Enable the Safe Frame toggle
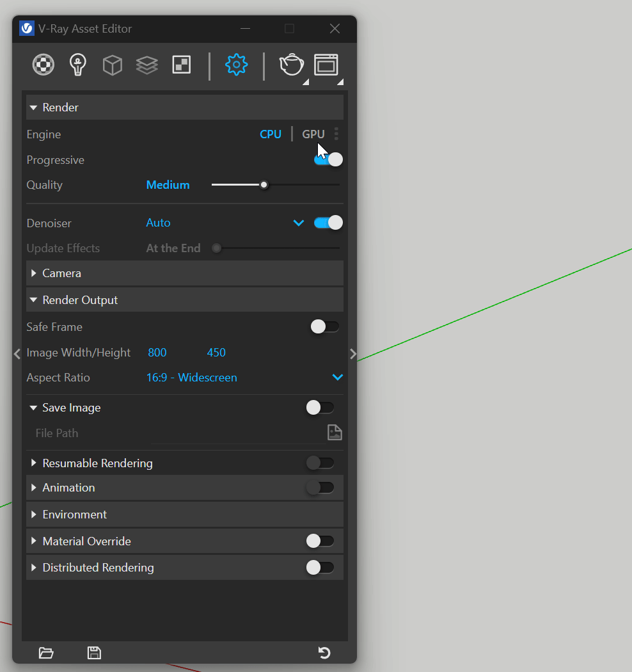 point(324,327)
